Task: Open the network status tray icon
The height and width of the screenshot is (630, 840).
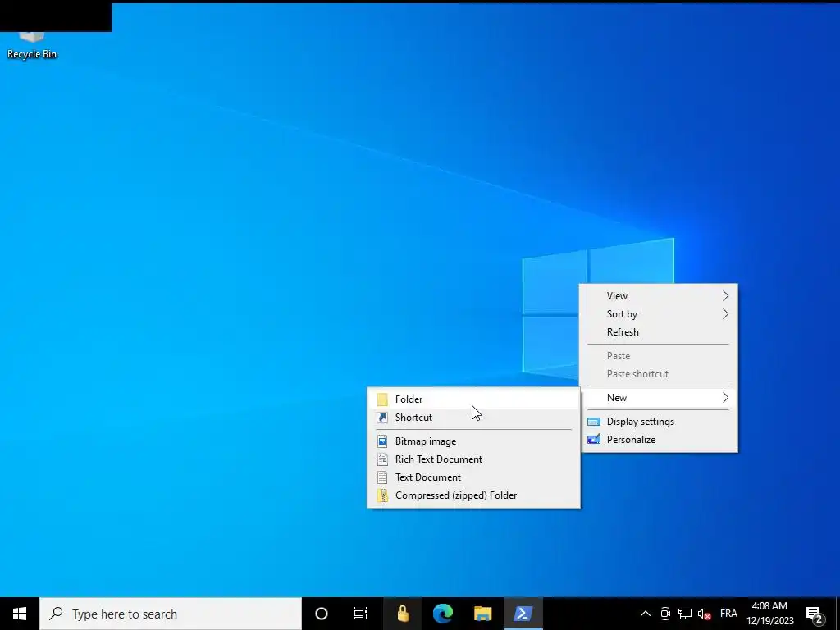Action: [685, 614]
